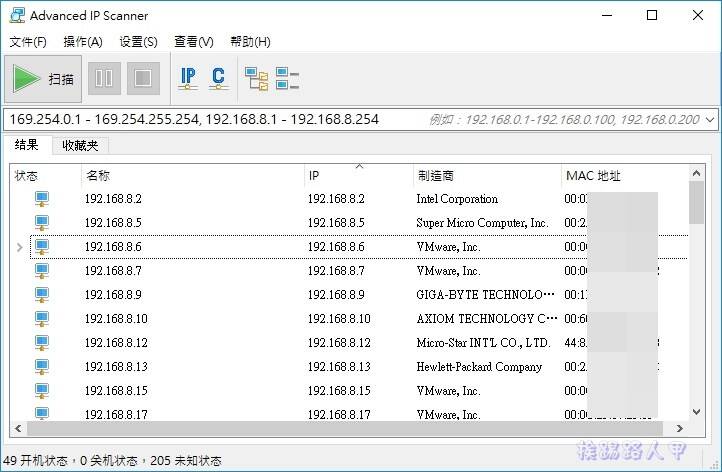Click the Advanced IP Scanner title icon

pos(17,15)
